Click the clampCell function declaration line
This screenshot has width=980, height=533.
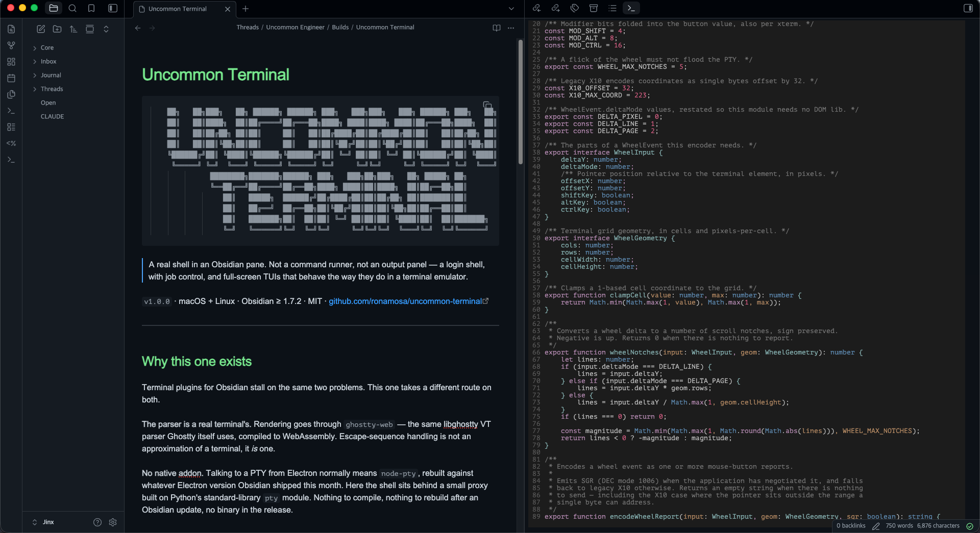point(673,295)
